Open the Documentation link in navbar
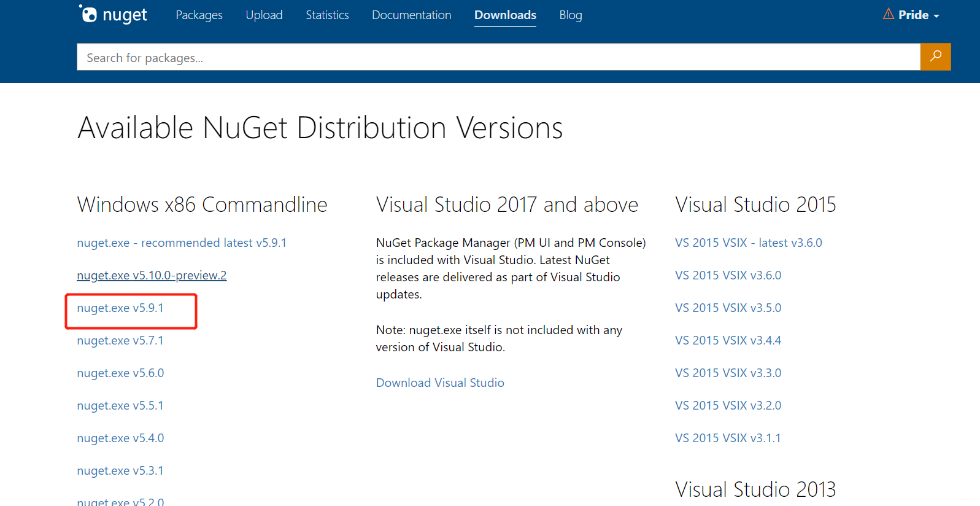The width and height of the screenshot is (980, 506). pos(411,15)
